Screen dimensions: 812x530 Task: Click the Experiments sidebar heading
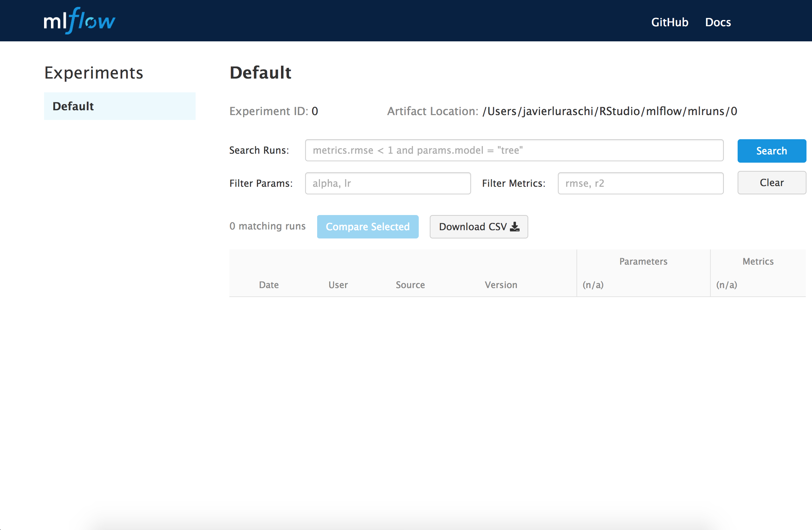click(94, 73)
